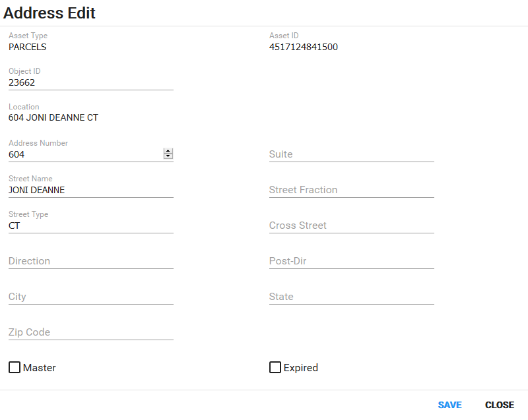Select the City input field
The height and width of the screenshot is (420, 528).
point(90,297)
